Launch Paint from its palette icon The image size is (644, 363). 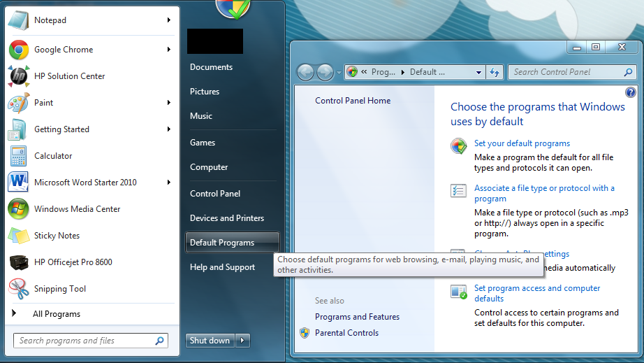(x=18, y=103)
